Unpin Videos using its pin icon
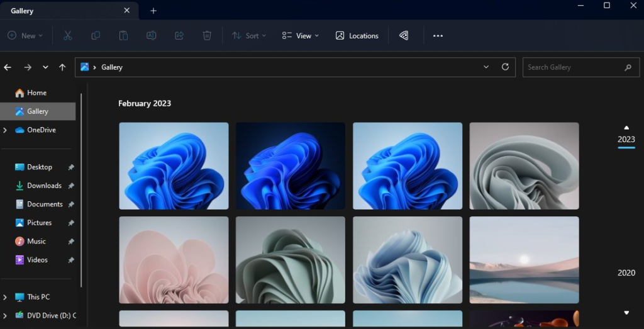 [x=71, y=260]
